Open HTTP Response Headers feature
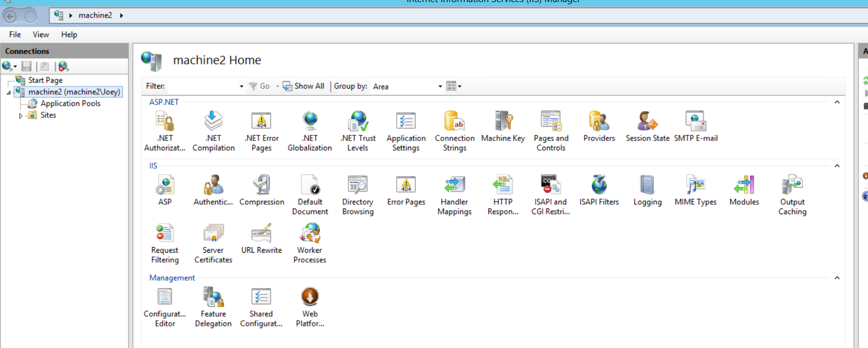Image resolution: width=868 pixels, height=348 pixels. point(503,195)
